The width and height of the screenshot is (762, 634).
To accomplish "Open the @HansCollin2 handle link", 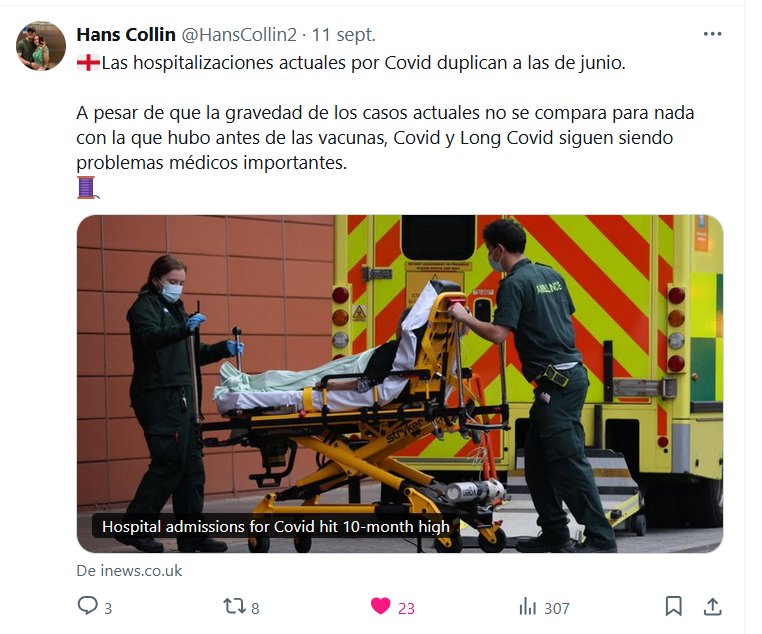I will pyautogui.click(x=239, y=34).
